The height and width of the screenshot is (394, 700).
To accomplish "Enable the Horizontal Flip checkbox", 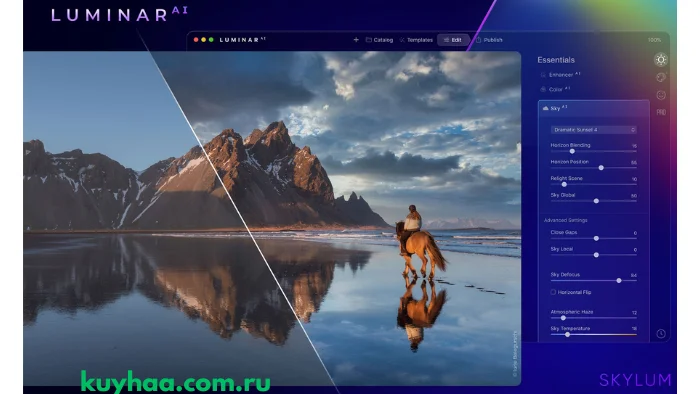I will click(x=553, y=292).
